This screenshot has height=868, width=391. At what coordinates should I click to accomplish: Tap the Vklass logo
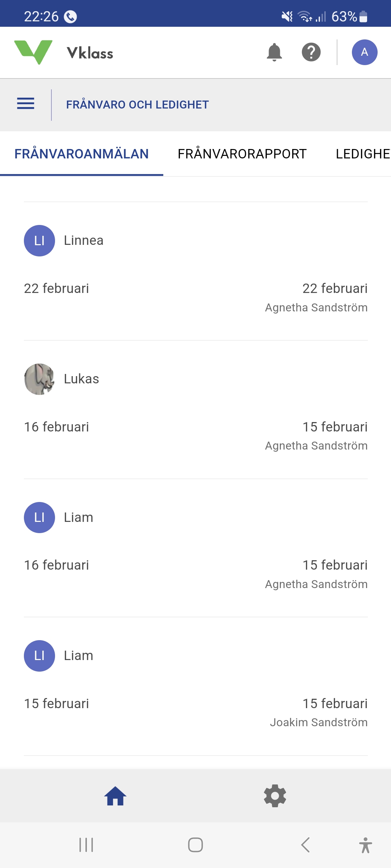click(64, 53)
